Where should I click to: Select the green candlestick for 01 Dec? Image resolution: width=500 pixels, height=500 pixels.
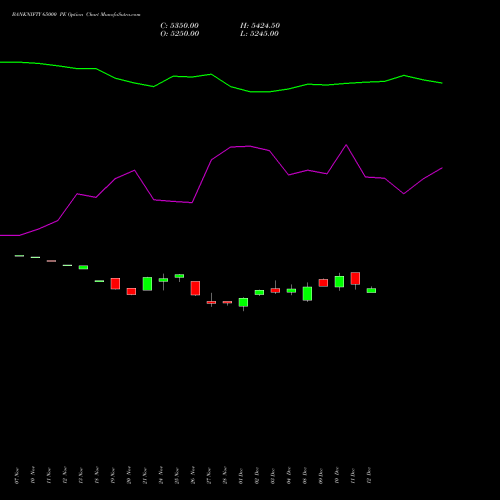(x=243, y=302)
